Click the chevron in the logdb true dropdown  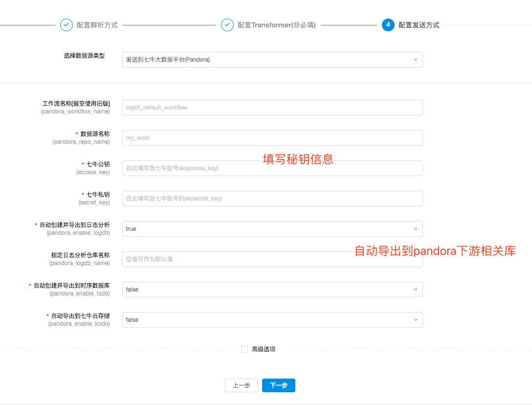pos(415,229)
